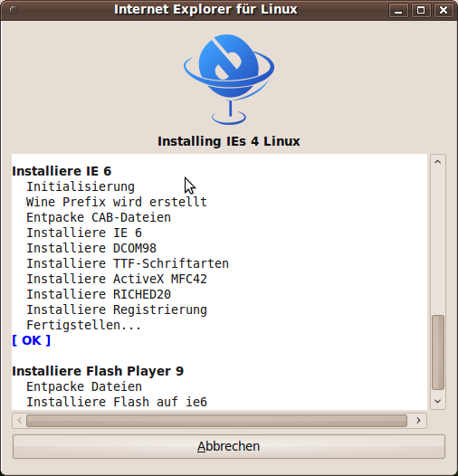Click the vertical scrollbar track above the thumb
The width and height of the screenshot is (458, 476).
pos(438,242)
